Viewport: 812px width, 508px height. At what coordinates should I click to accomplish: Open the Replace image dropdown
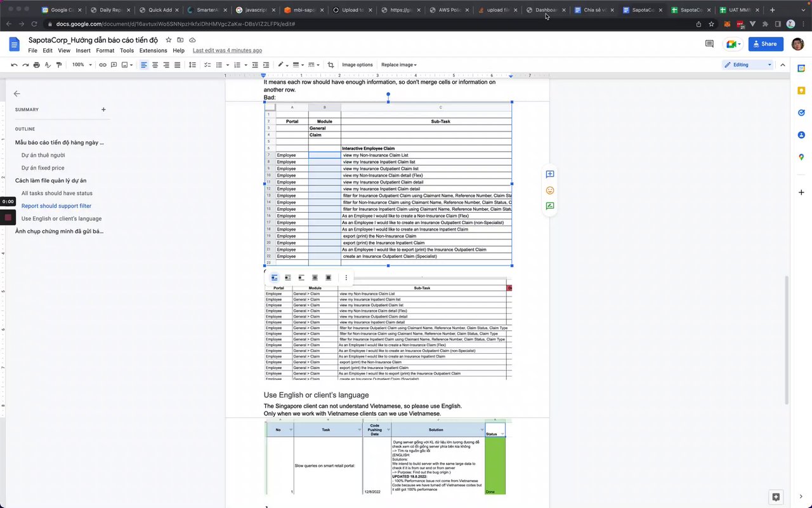point(399,65)
